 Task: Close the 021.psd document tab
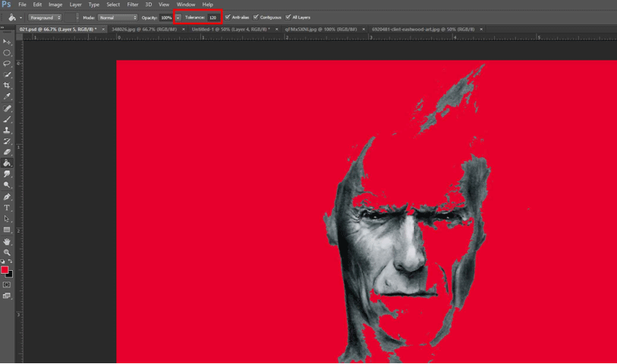point(103,29)
